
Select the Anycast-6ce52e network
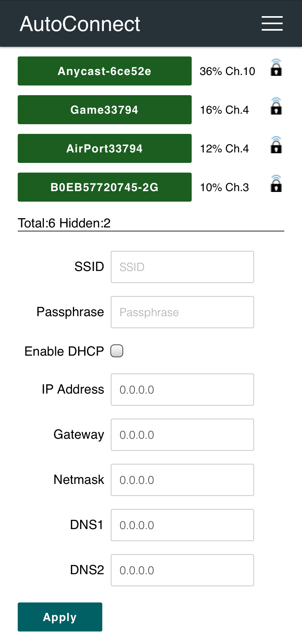(x=105, y=71)
